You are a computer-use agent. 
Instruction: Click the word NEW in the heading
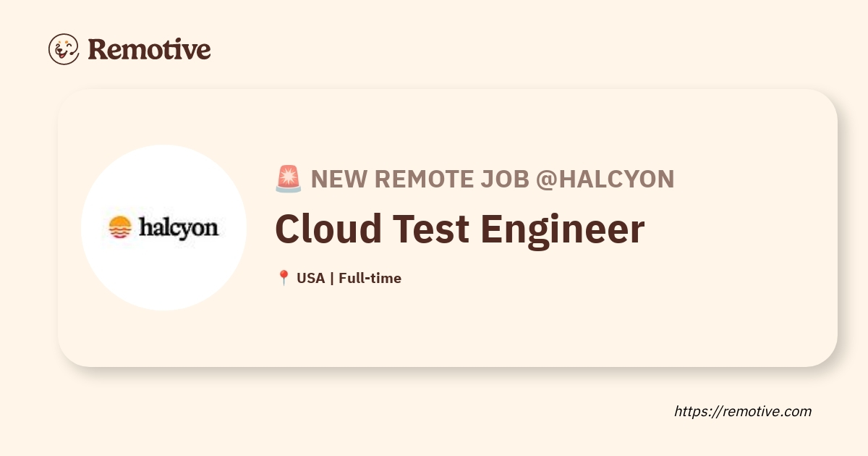336,179
